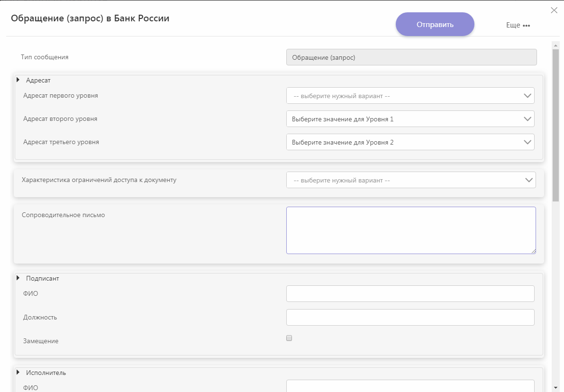Viewport: 564px width, 392px height.
Task: Click the Подписант ФИО input field
Action: (x=410, y=294)
